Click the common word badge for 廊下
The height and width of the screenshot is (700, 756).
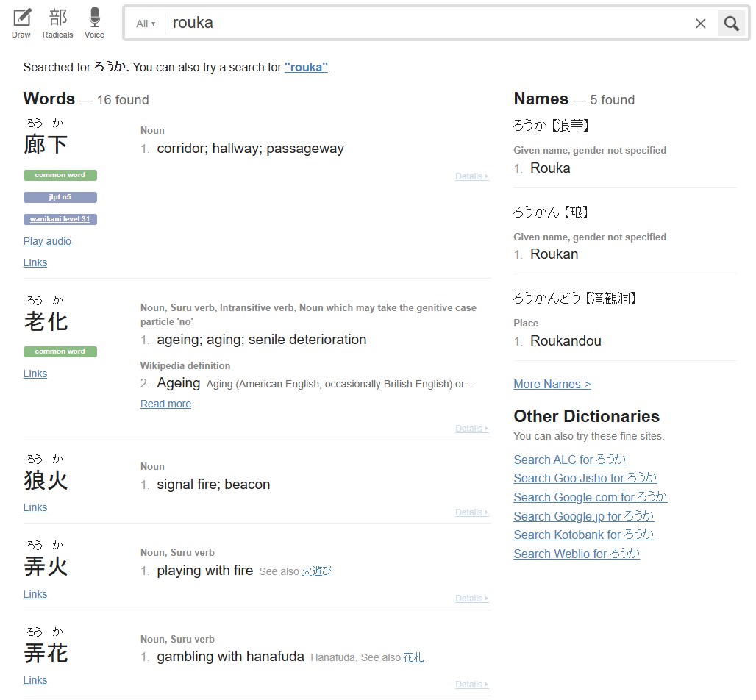coord(60,175)
